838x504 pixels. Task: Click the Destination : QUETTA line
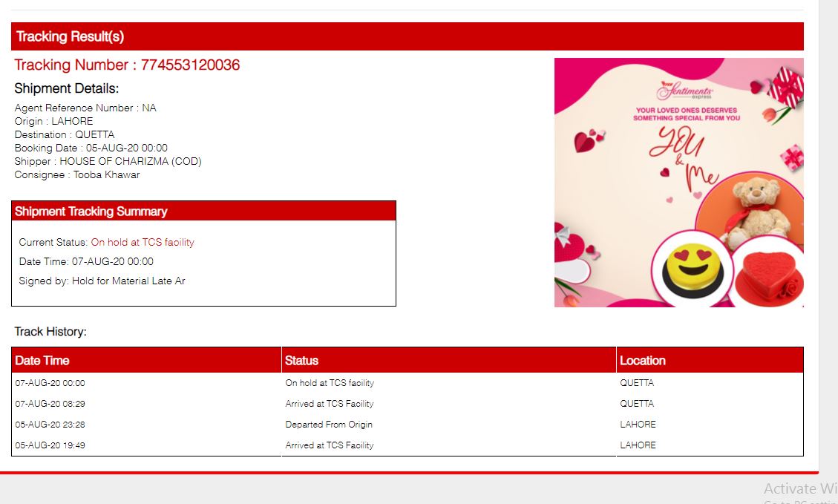pos(65,134)
